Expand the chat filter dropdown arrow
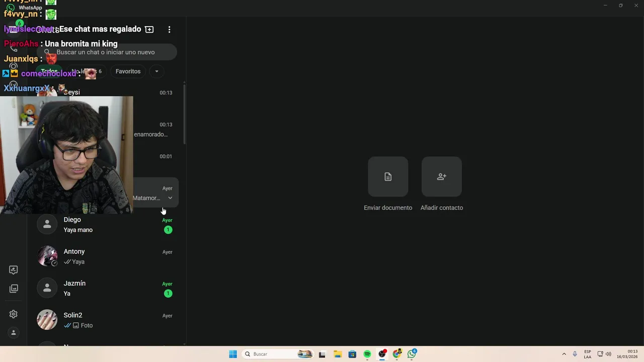This screenshot has height=362, width=644. point(156,71)
